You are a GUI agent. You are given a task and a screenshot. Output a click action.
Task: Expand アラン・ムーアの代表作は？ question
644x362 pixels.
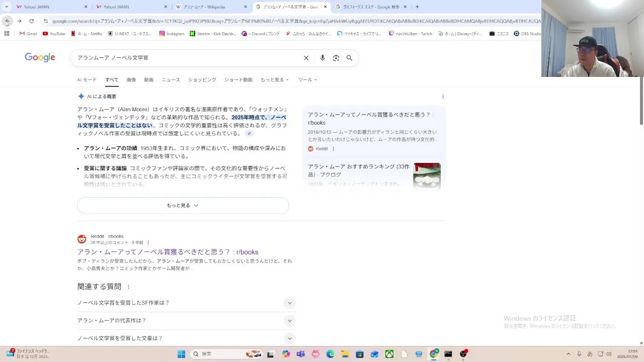pos(186,320)
